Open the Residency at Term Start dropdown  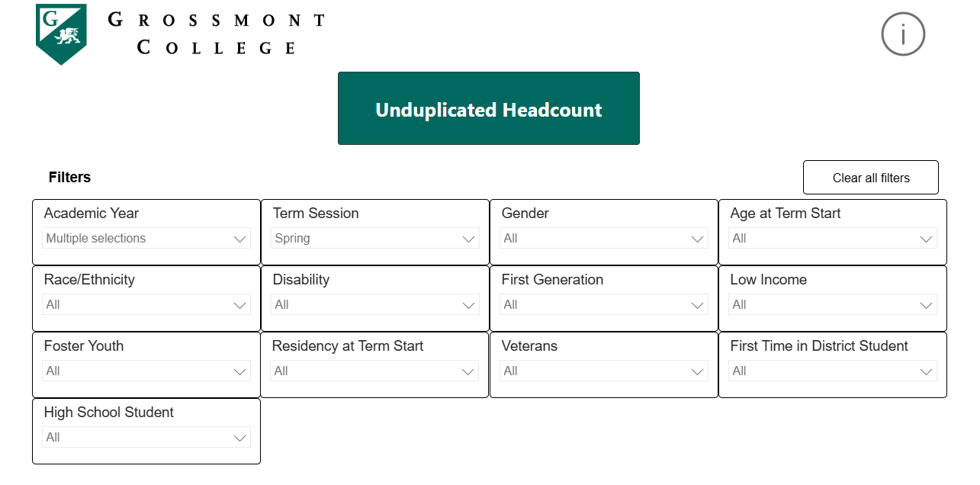pyautogui.click(x=374, y=371)
